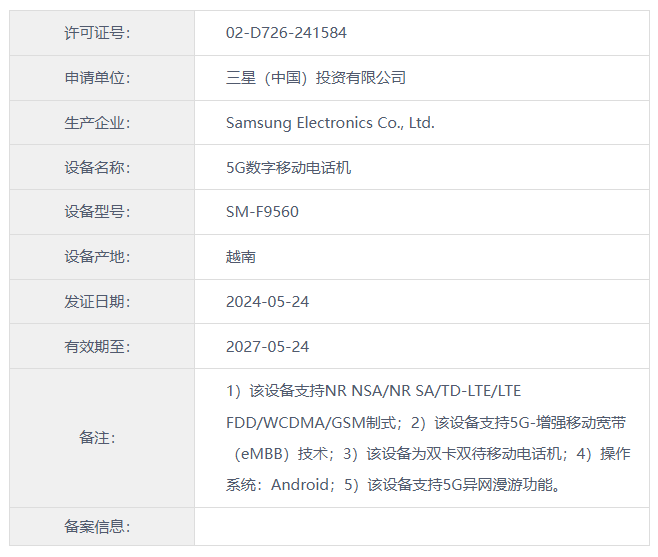Click the 发证日期 label
The height and width of the screenshot is (557, 658).
[97, 302]
